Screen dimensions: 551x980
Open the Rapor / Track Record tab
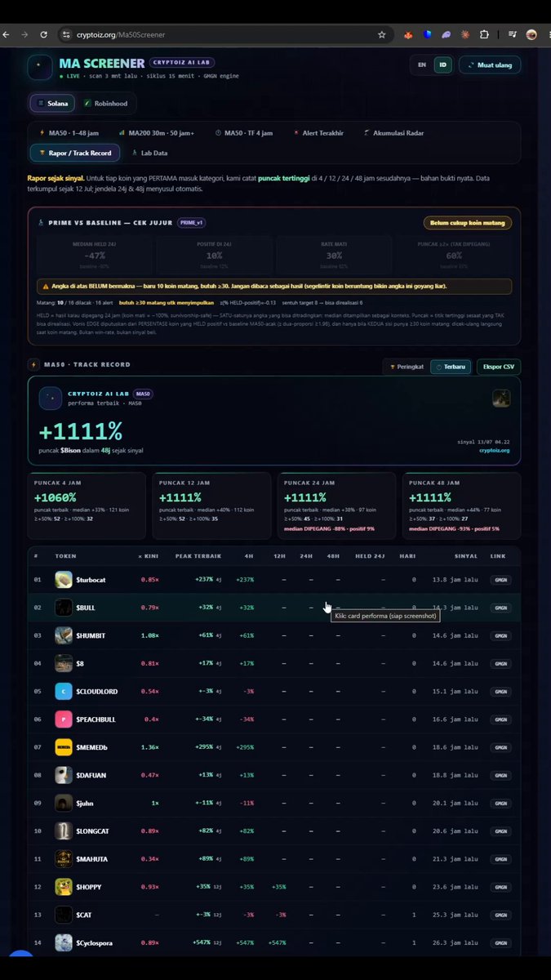[x=75, y=153]
